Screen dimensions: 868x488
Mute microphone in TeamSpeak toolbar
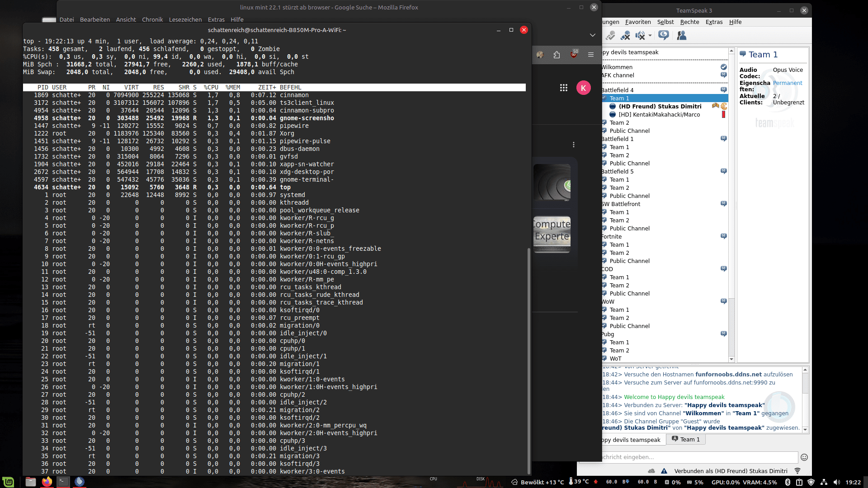coord(626,35)
